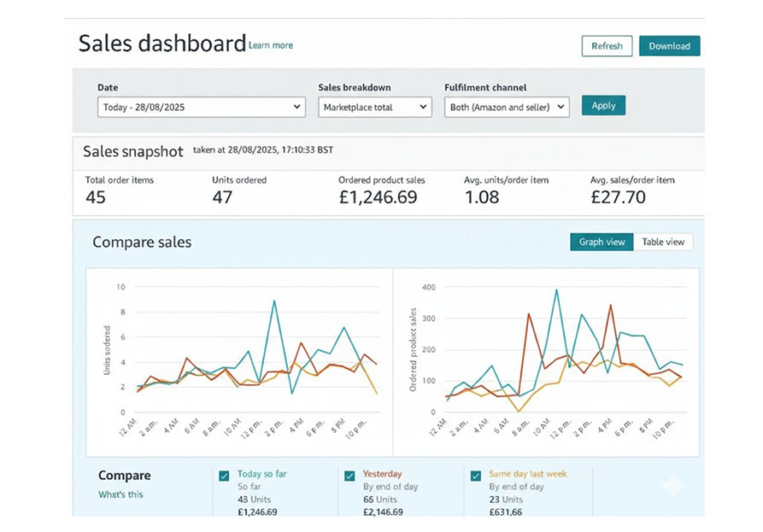
Task: Apply the selected filters
Action: click(x=603, y=106)
